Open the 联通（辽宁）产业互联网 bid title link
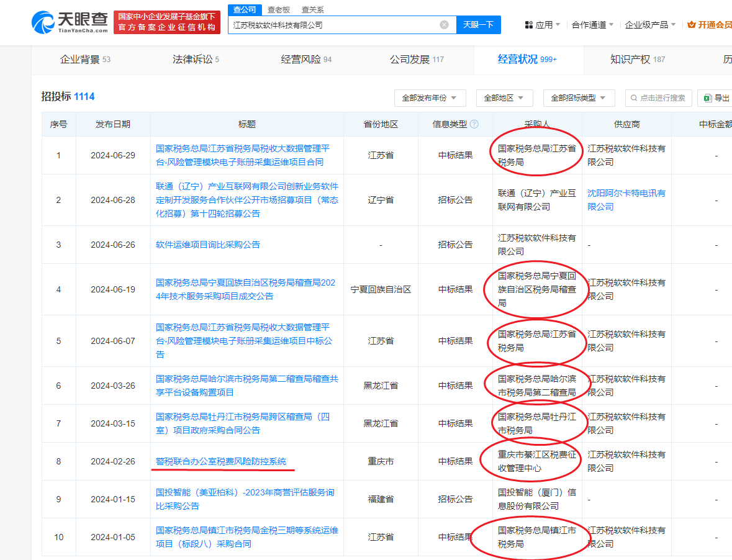 pyautogui.click(x=247, y=200)
